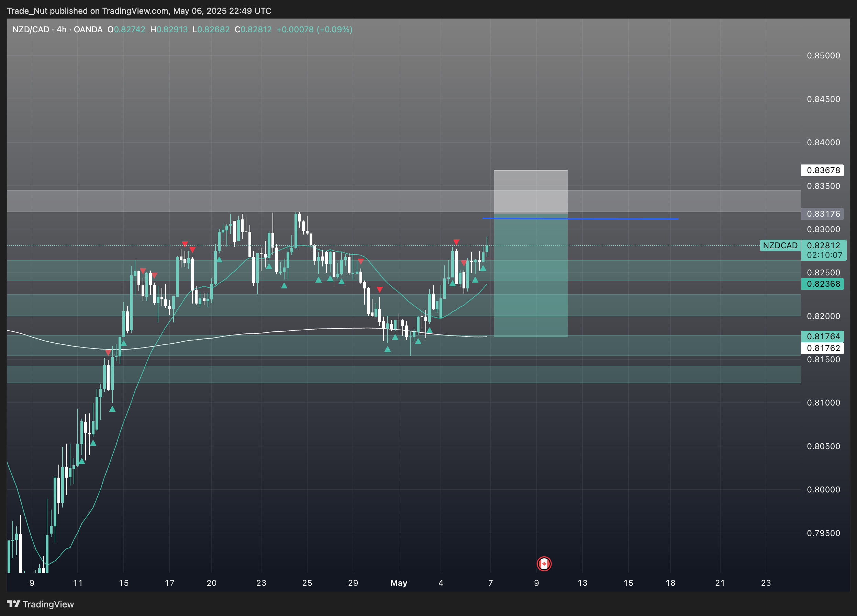The width and height of the screenshot is (857, 616).
Task: Click the 0.79500 price axis label
Action: coord(823,533)
